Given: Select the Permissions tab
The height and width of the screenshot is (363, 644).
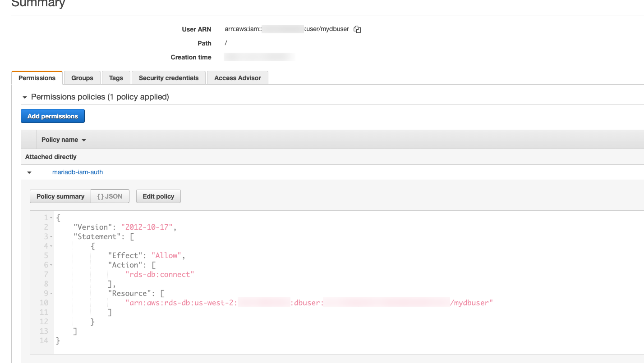Looking at the screenshot, I should pos(37,78).
